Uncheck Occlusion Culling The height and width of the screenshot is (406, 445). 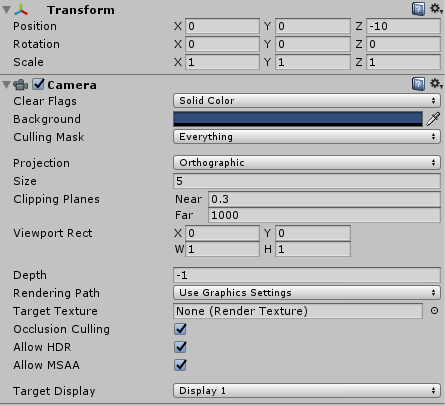click(180, 329)
